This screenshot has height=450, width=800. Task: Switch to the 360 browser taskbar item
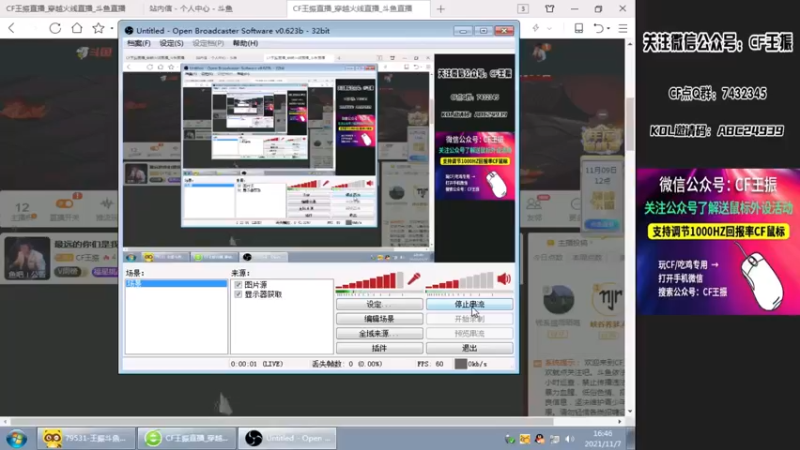[186, 438]
